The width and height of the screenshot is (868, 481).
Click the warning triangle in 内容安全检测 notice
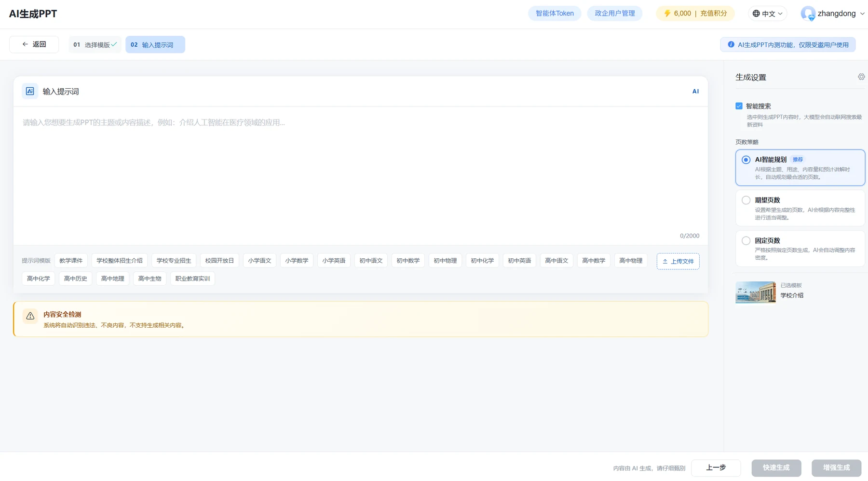(x=30, y=316)
